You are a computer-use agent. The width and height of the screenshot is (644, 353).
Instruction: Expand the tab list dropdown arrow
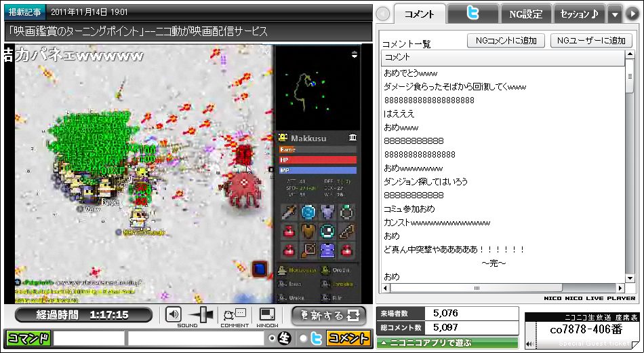coord(614,14)
